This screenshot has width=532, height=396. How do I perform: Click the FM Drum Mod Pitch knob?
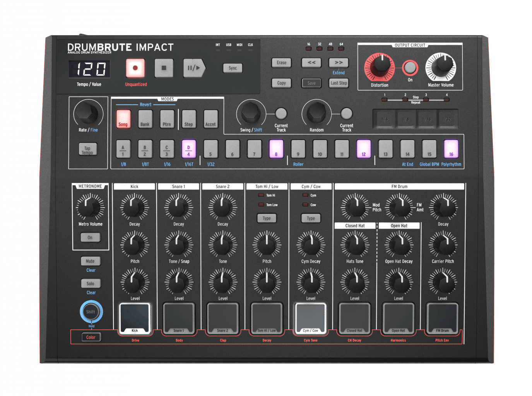355,207
